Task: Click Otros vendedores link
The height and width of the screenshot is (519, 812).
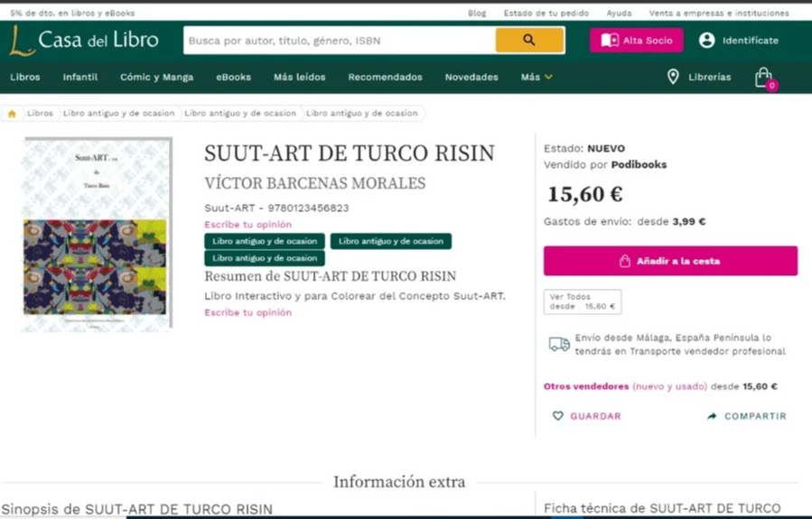Action: tap(586, 386)
